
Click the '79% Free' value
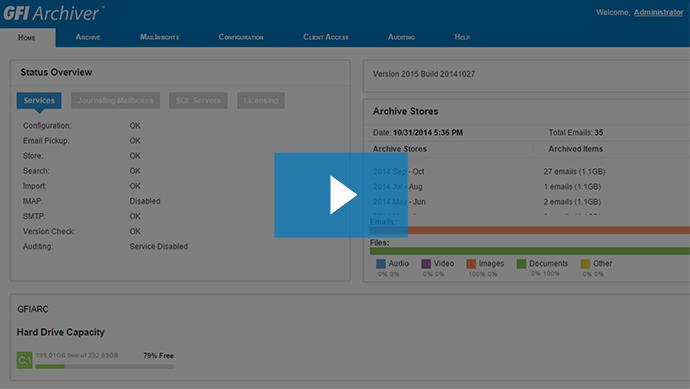point(158,356)
